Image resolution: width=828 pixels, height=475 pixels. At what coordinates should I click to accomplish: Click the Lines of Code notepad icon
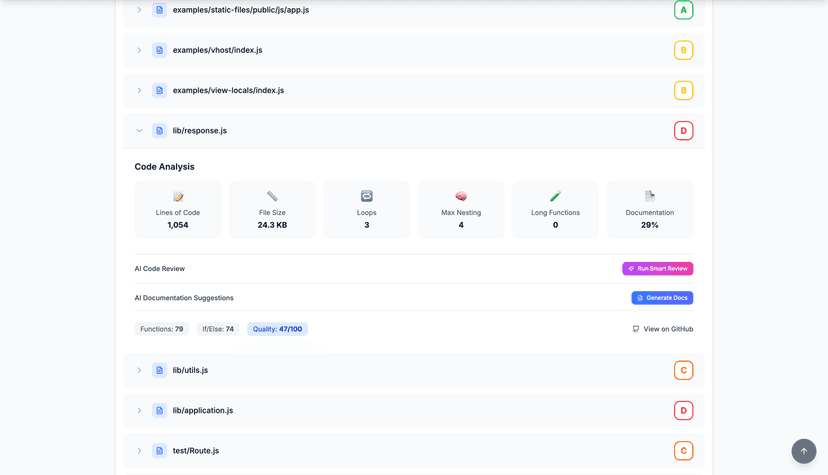click(178, 197)
